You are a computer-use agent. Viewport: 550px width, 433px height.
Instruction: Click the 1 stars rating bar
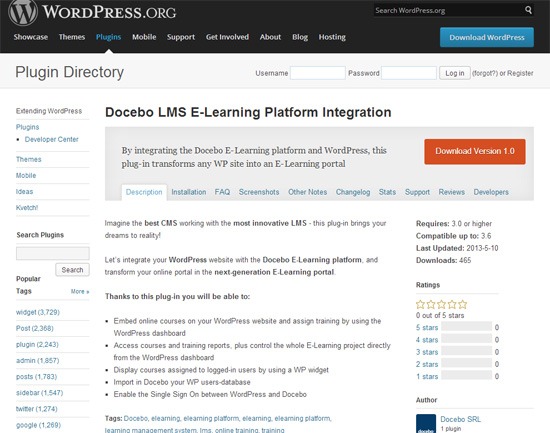[467, 375]
